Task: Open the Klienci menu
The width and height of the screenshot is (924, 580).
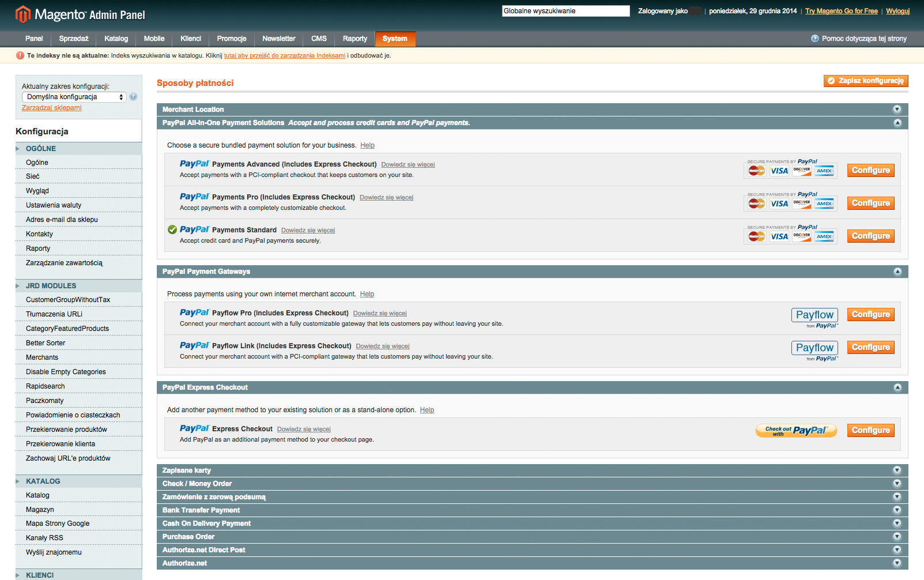Action: click(x=191, y=39)
